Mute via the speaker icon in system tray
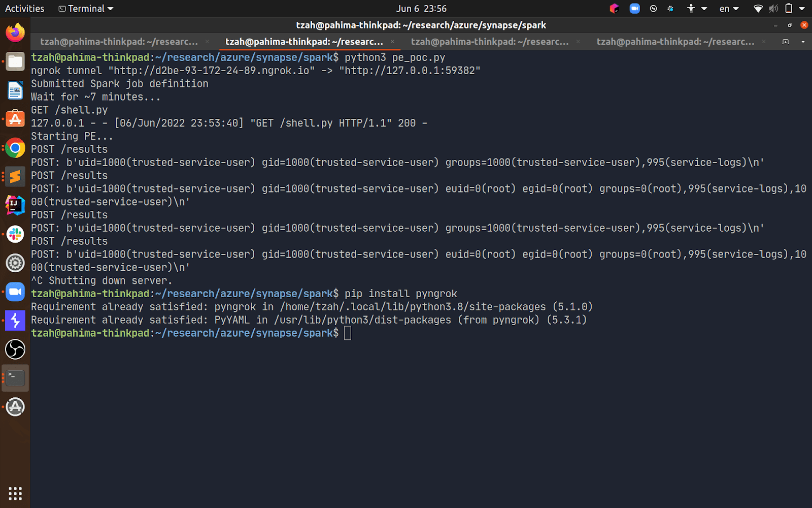The image size is (812, 508). pyautogui.click(x=773, y=9)
